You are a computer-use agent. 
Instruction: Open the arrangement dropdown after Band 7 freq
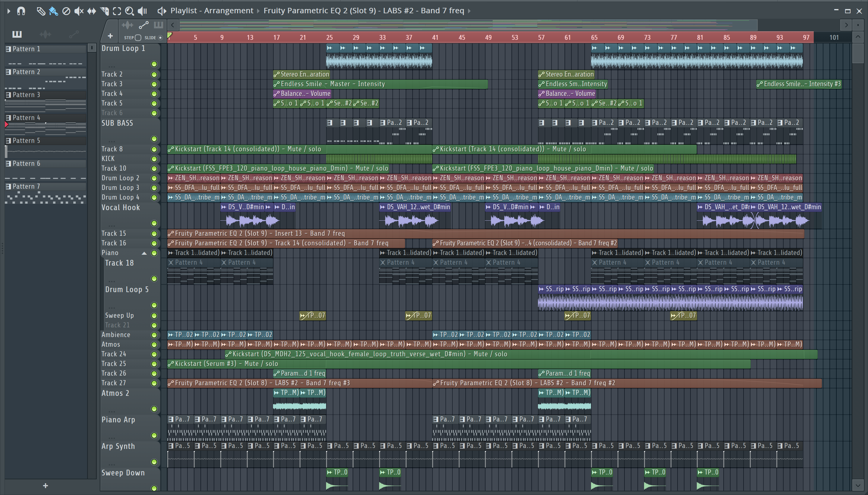(x=469, y=11)
